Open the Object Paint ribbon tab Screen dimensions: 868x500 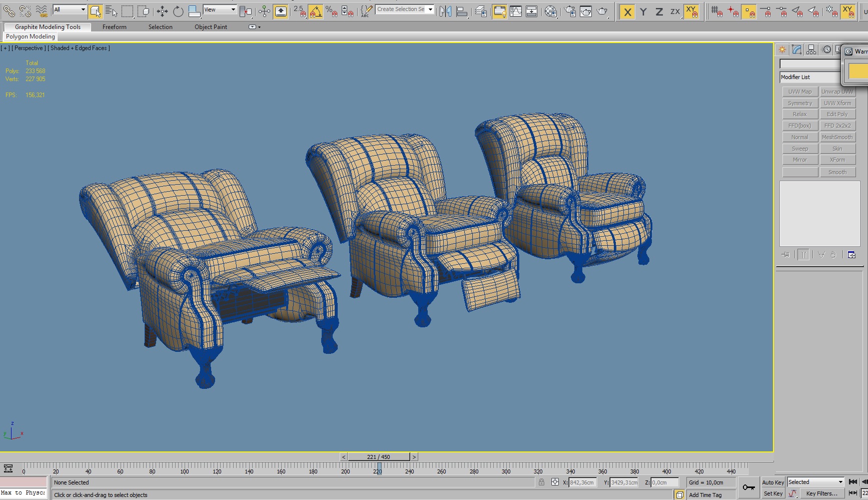[x=211, y=27]
